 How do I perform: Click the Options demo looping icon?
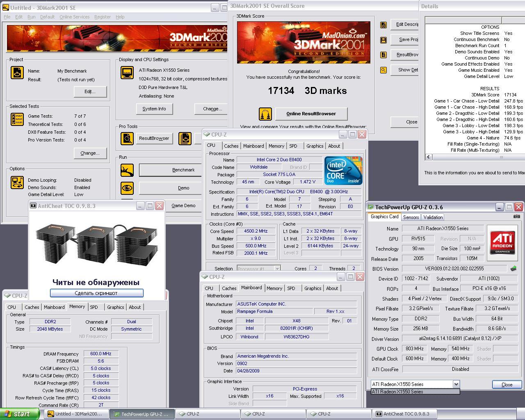[x=17, y=183]
